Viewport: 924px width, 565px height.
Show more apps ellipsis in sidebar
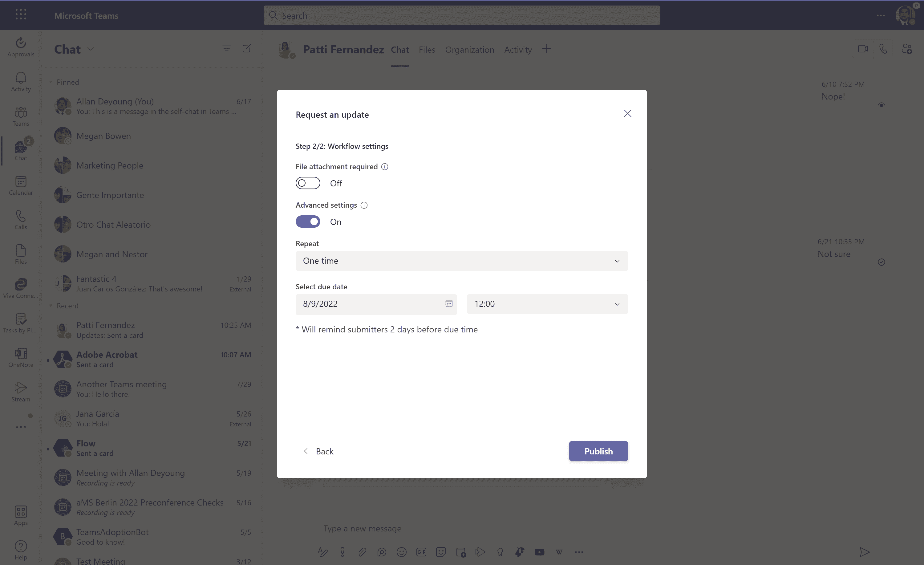(21, 427)
